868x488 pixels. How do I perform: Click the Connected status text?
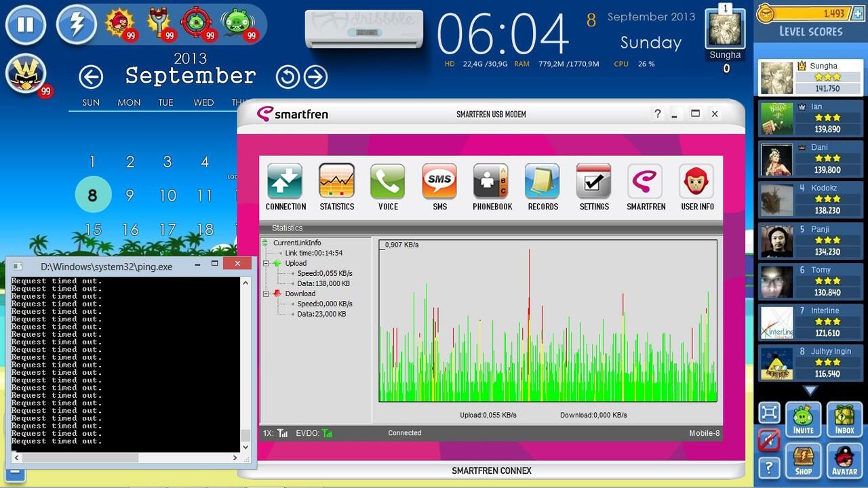(x=405, y=432)
